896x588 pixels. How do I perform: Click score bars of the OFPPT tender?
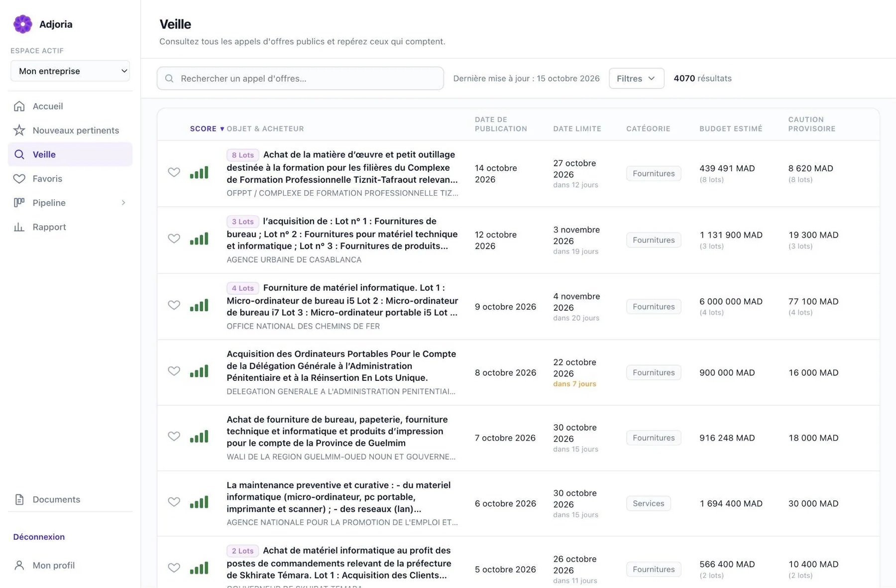[199, 172]
